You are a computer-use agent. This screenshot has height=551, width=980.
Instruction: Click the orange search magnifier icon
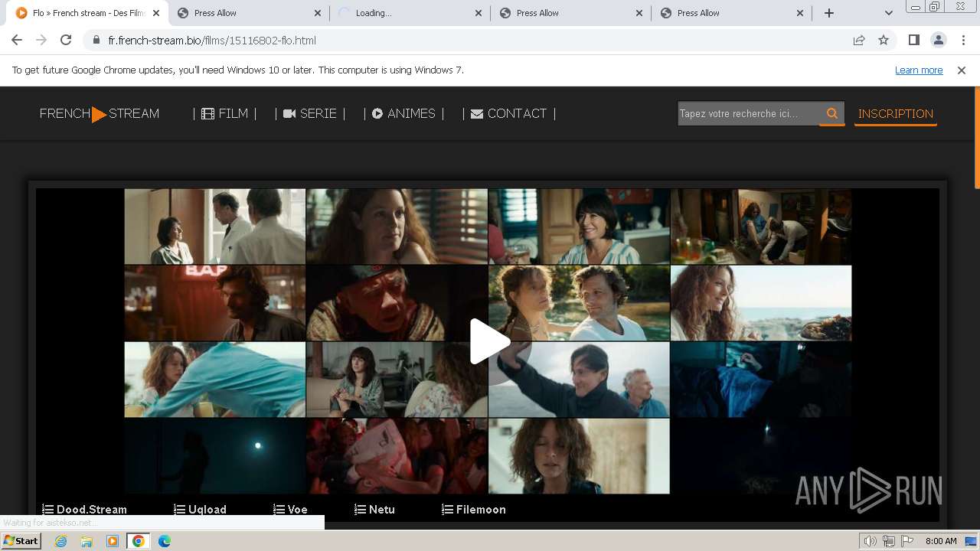point(832,113)
